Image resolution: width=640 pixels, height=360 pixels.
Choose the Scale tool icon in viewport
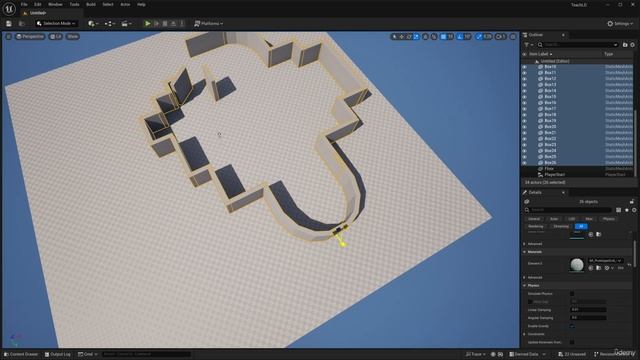pos(416,37)
